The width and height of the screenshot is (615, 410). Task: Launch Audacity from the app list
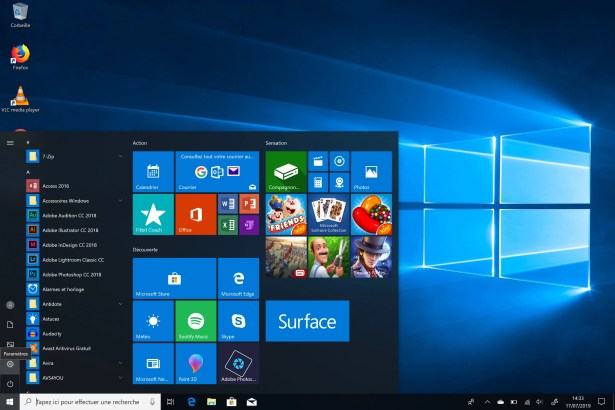[75, 334]
